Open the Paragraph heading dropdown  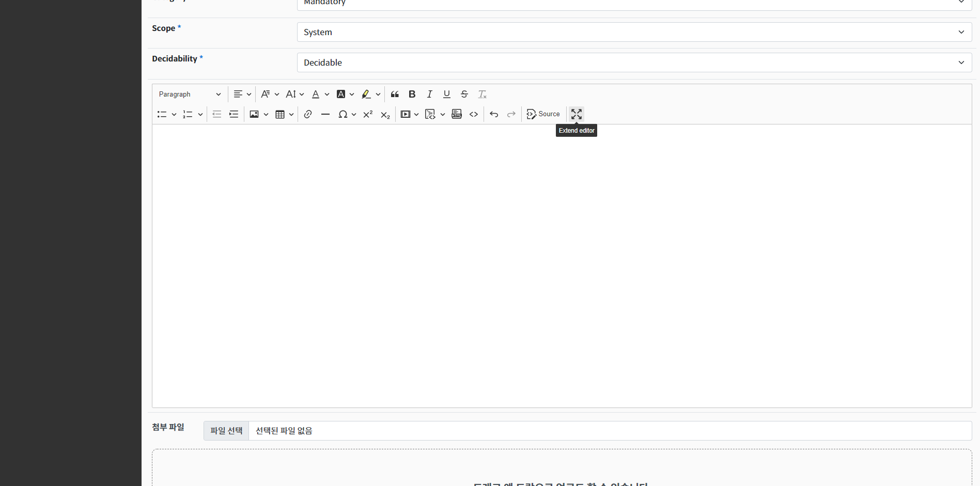coord(190,94)
